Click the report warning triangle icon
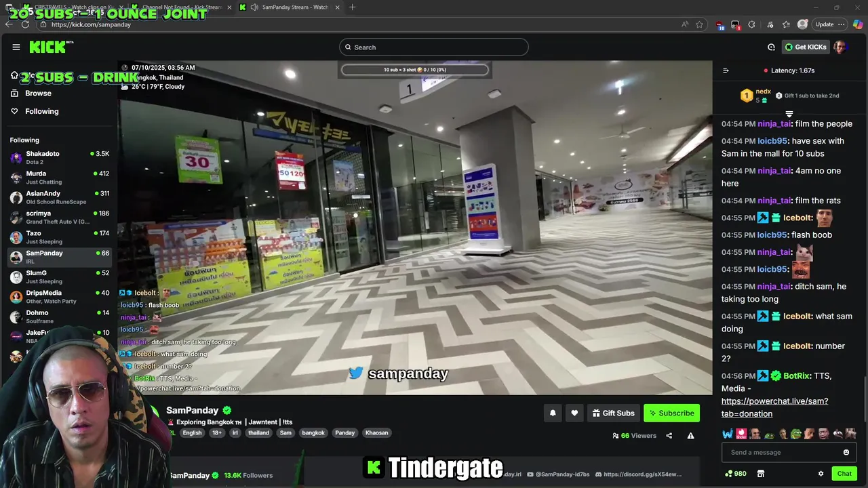The image size is (868, 488). 690,436
